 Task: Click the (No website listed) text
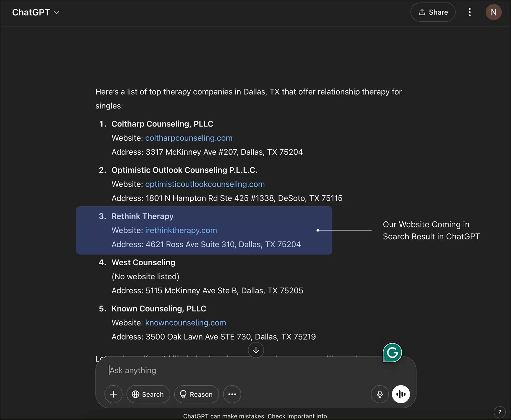pyautogui.click(x=145, y=276)
